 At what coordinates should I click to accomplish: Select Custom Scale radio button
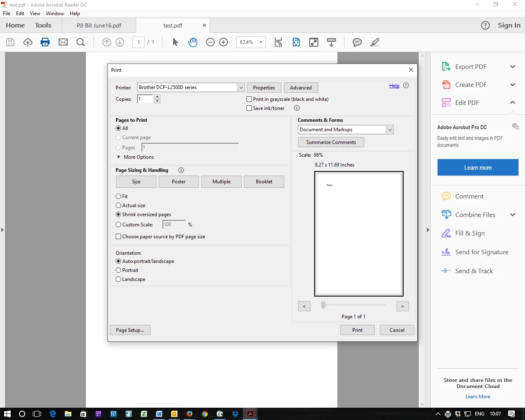click(119, 225)
